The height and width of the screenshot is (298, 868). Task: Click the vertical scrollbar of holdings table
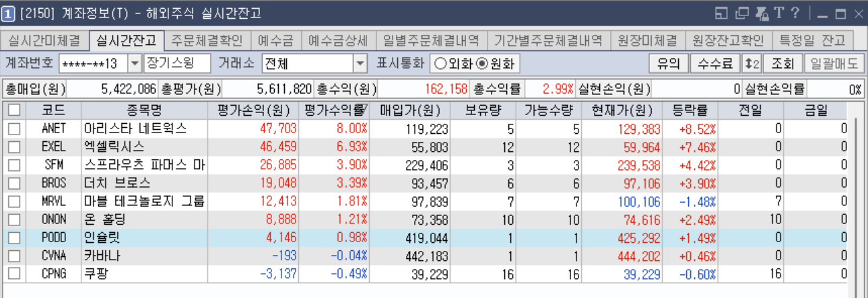click(857, 202)
